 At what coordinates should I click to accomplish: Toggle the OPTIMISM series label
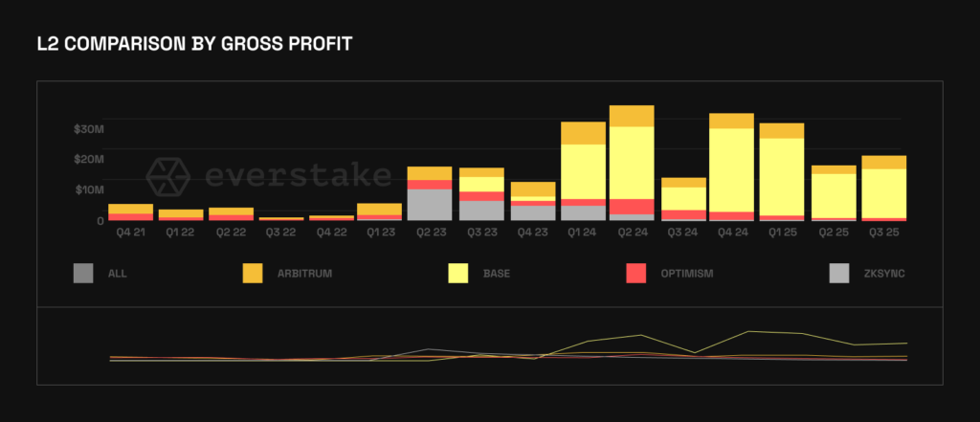tap(686, 274)
